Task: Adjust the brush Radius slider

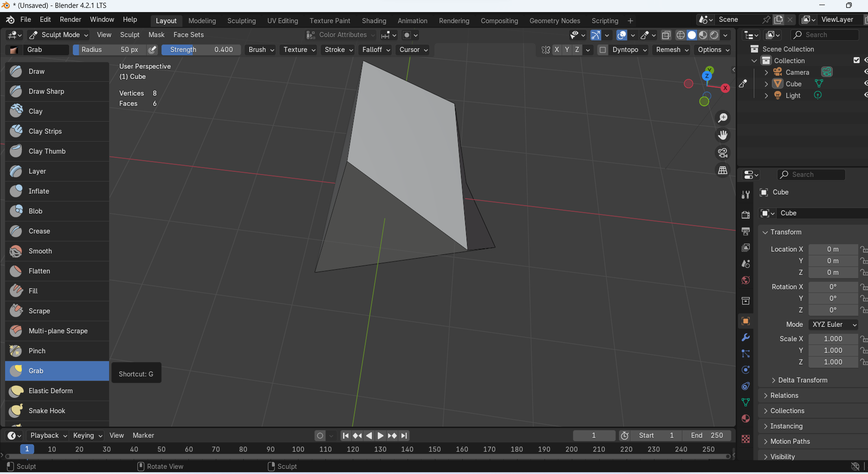Action: coord(110,50)
